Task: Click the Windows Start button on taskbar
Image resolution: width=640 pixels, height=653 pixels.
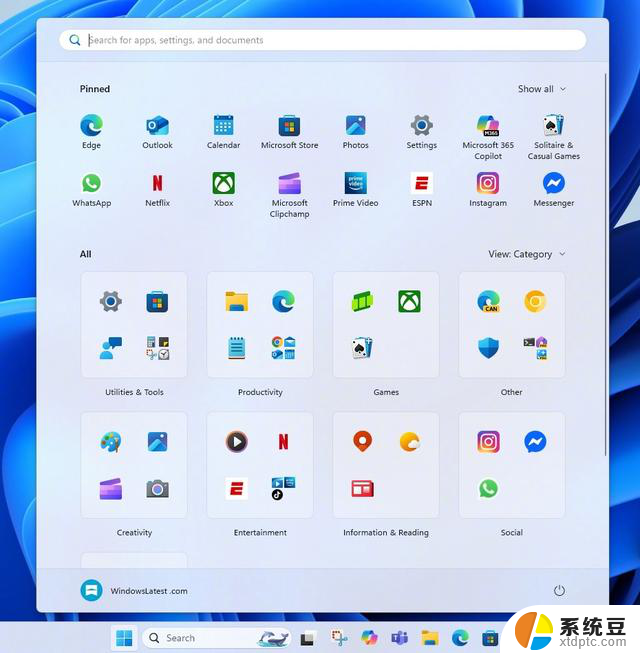Action: [x=124, y=638]
